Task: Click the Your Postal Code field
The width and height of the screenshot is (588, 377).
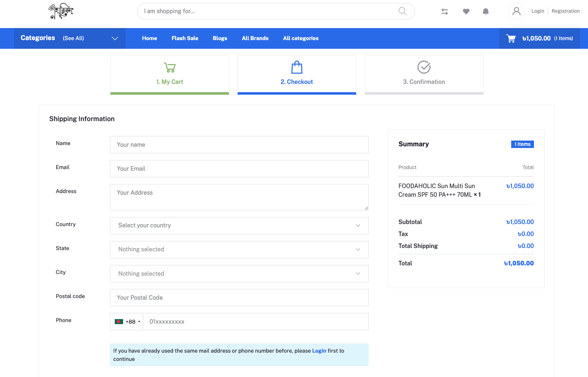Action: 239,298
